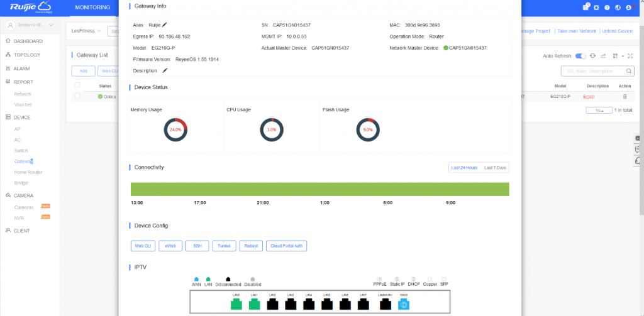
Task: Click the Unbind Device link
Action: click(616, 31)
